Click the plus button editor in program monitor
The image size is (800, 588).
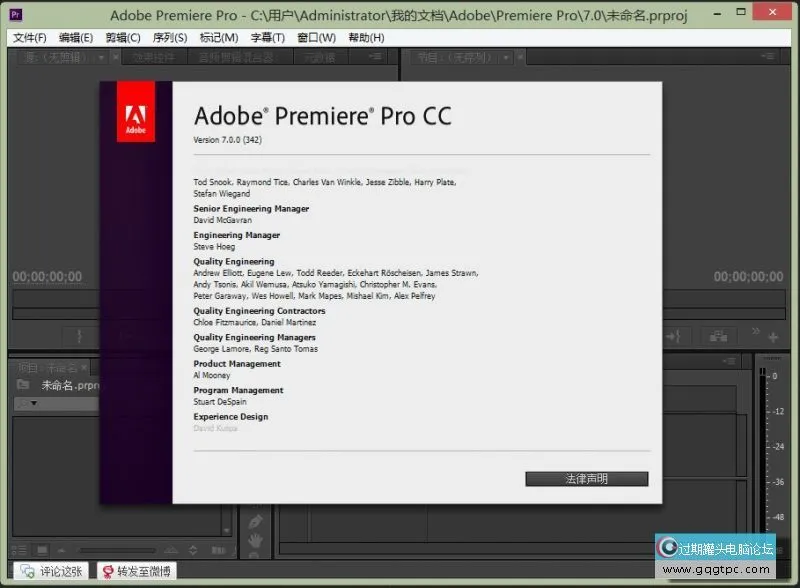point(773,337)
